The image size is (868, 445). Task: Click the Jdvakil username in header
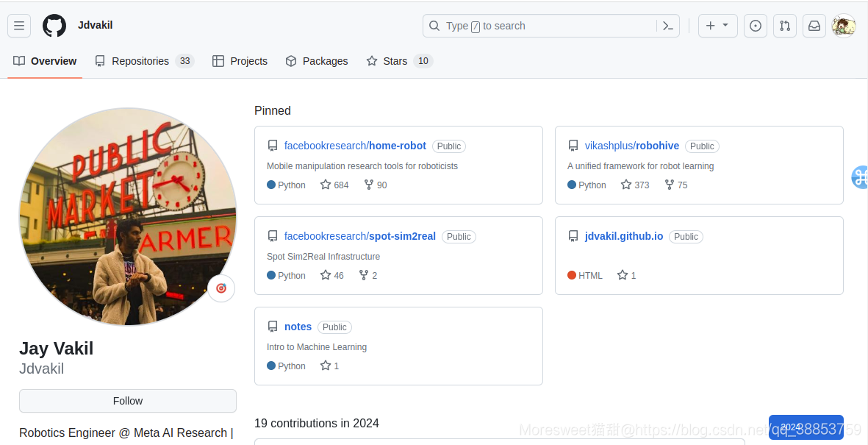click(96, 26)
